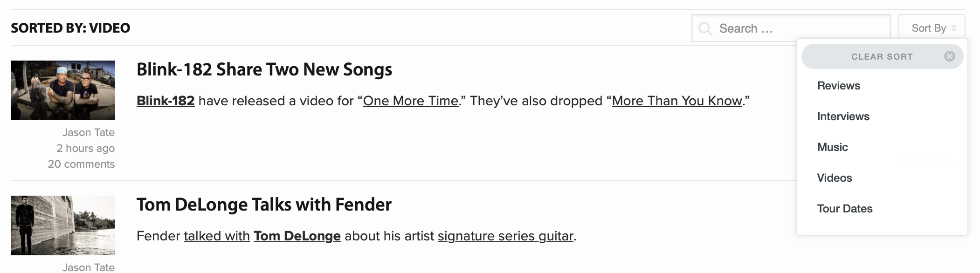Open the Sort By dropdown
The height and width of the screenshot is (273, 980).
point(929,28)
